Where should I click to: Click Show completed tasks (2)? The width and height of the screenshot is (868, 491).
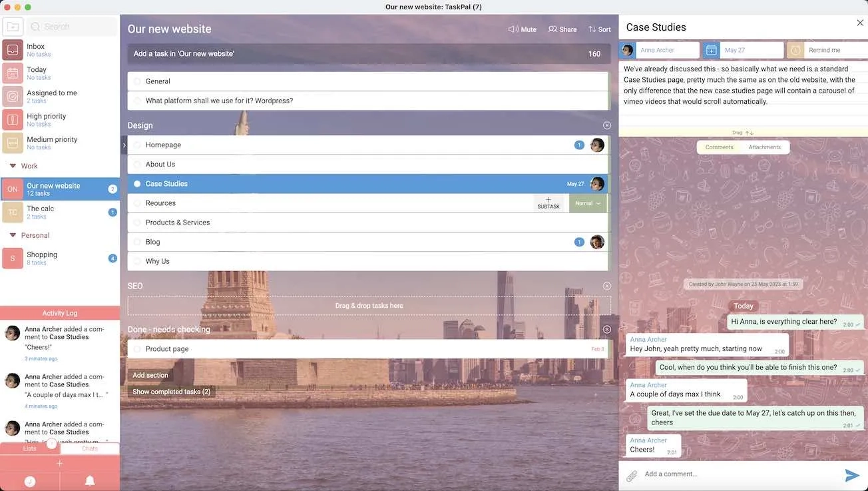point(171,392)
